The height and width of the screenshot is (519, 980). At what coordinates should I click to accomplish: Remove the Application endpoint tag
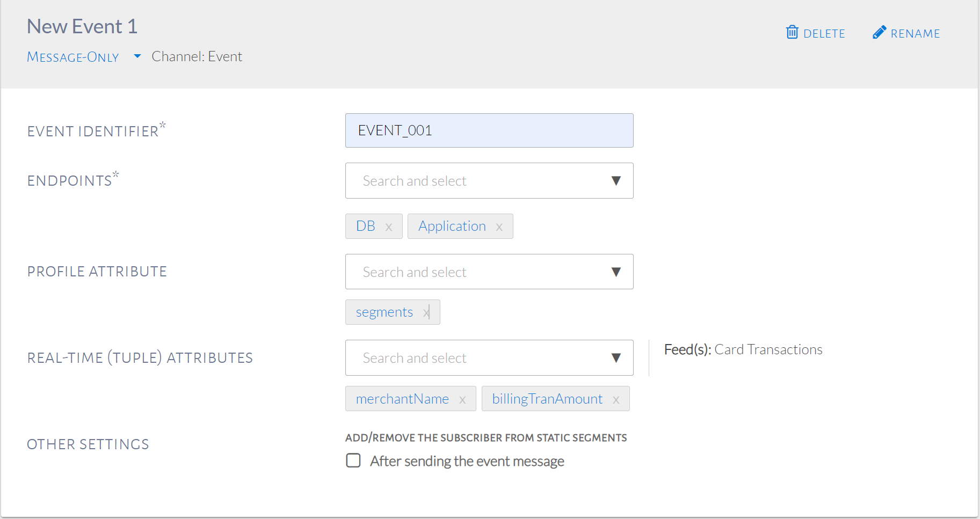(x=499, y=227)
